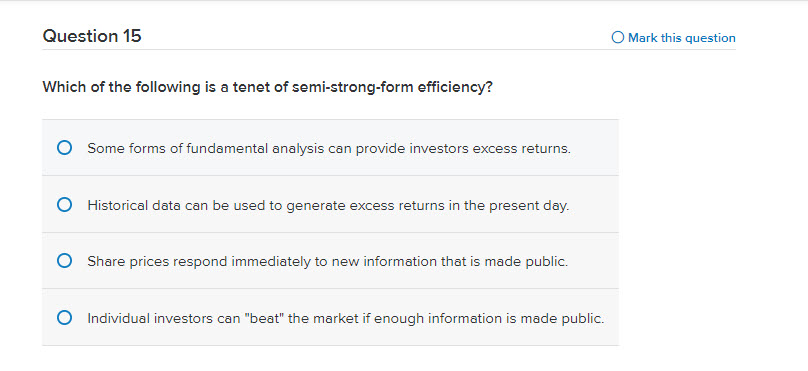808x371 pixels.
Task: Click the Mark this question circle icon
Action: (617, 38)
